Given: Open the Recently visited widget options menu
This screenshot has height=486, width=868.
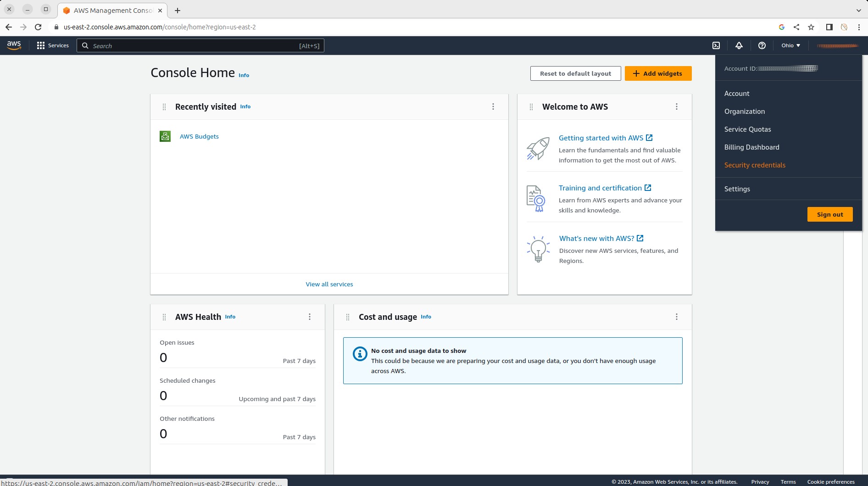Looking at the screenshot, I should pos(493,106).
